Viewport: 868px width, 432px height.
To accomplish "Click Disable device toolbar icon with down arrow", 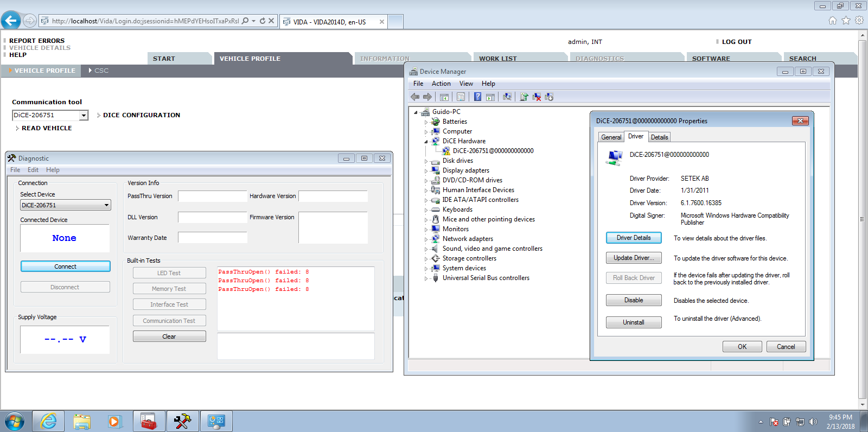I will click(549, 97).
